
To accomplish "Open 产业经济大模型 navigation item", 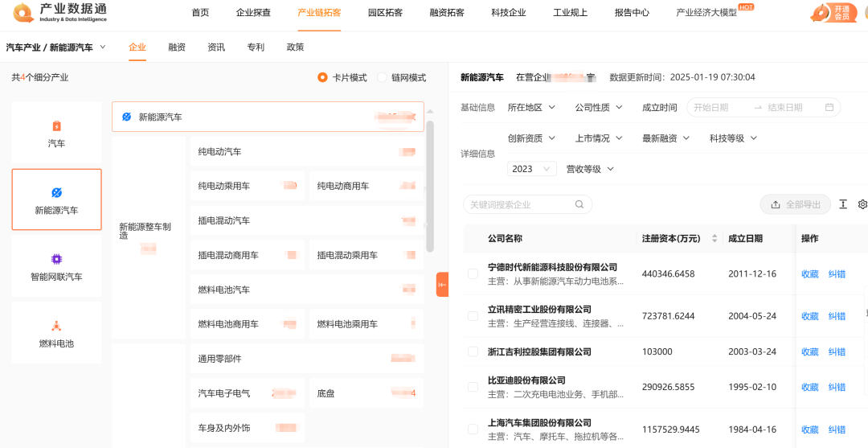I will (x=706, y=13).
